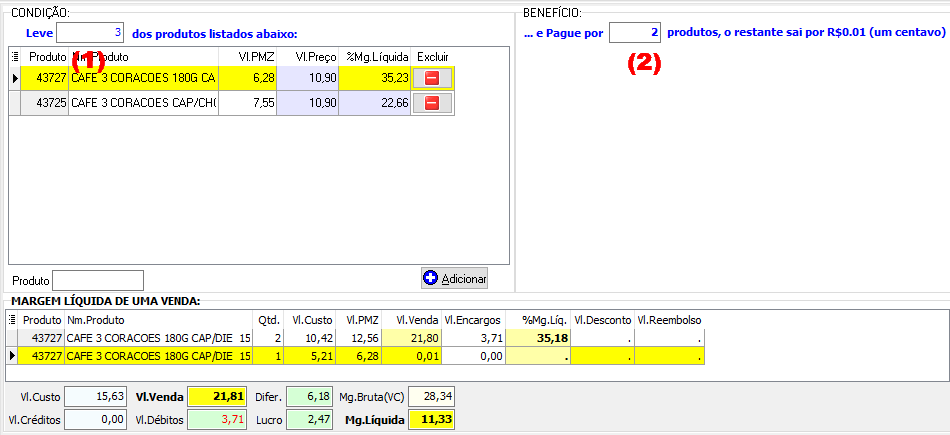950x435 pixels.
Task: Select the 0,01 sale row indicator arrow
Action: [12, 357]
